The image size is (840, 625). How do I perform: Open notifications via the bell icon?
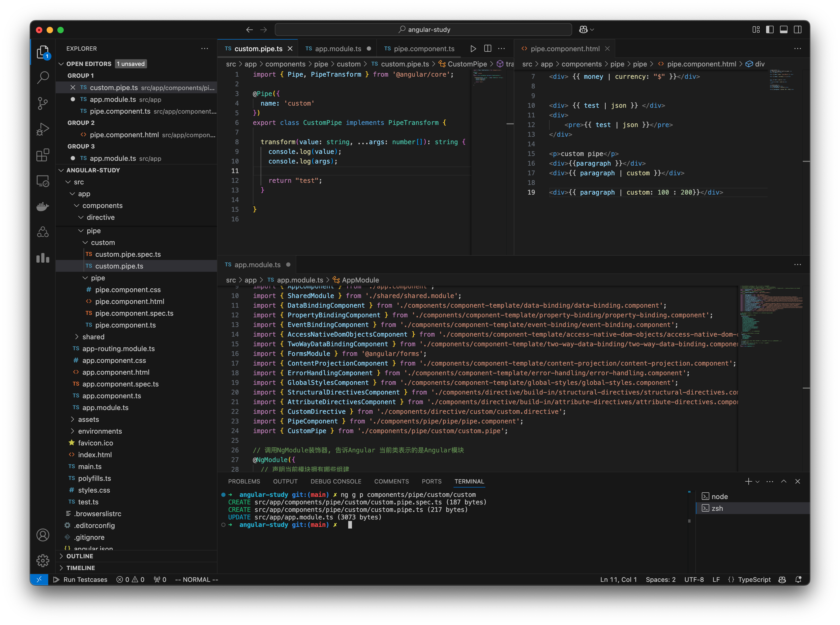pos(798,579)
